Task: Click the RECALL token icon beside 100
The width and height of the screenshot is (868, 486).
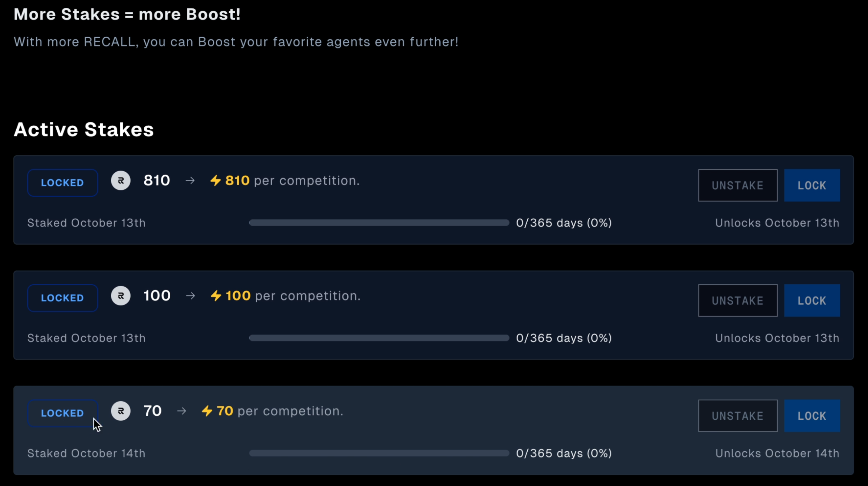Action: pos(121,296)
